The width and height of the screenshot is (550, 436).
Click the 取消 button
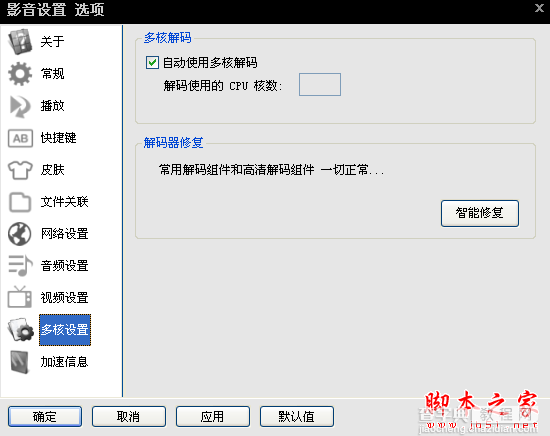[129, 417]
